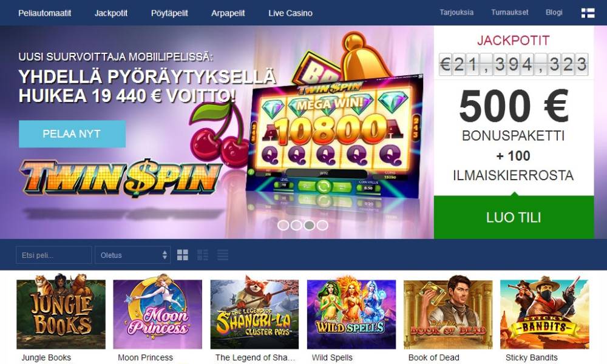607x364 pixels.
Task: Open the Peliautomaatit menu
Action: tap(44, 13)
